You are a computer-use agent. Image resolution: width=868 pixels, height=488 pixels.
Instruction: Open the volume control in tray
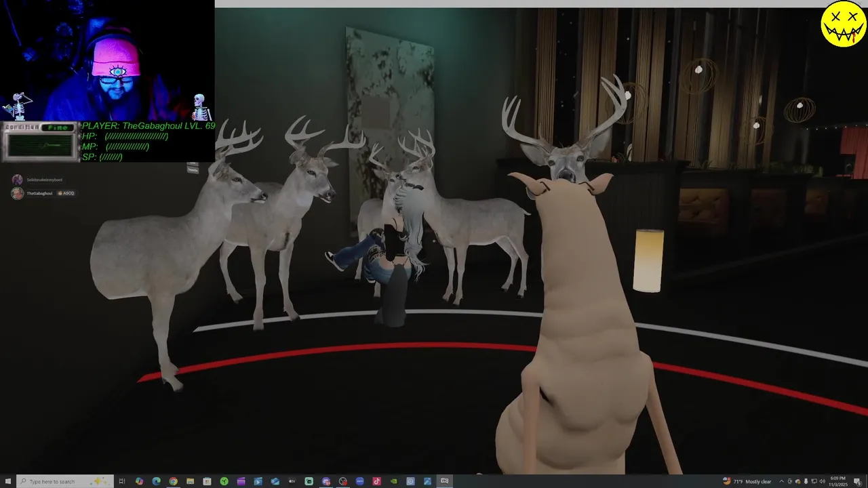[x=822, y=481]
